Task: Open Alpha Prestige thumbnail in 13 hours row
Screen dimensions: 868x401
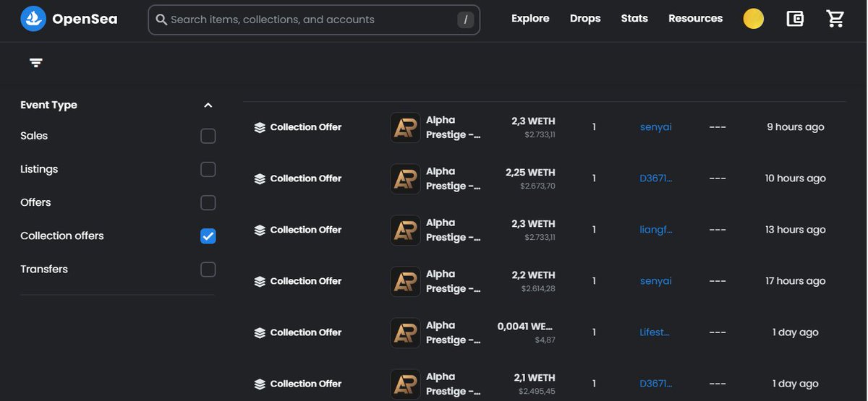Action: click(x=405, y=230)
